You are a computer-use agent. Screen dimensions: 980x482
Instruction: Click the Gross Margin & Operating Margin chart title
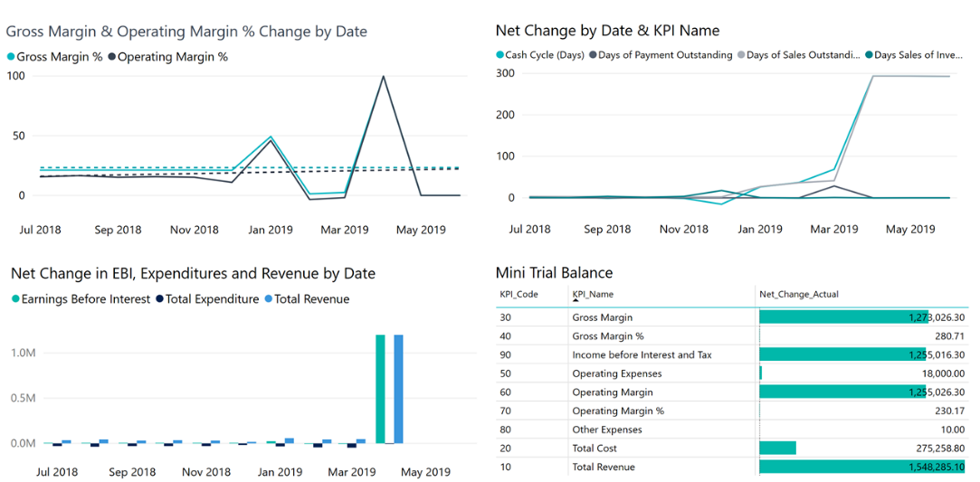coord(186,32)
